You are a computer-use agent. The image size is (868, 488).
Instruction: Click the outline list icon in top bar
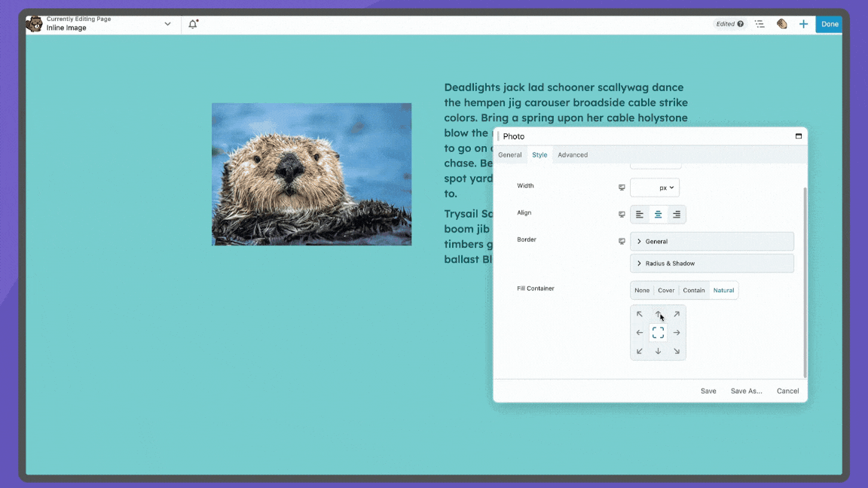pyautogui.click(x=759, y=23)
